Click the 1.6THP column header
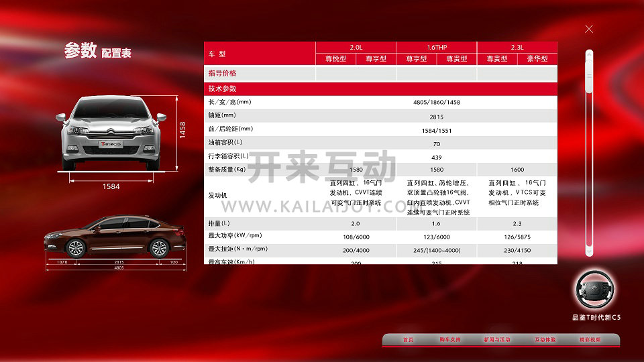Image resolution: width=644 pixels, height=362 pixels. [437, 47]
